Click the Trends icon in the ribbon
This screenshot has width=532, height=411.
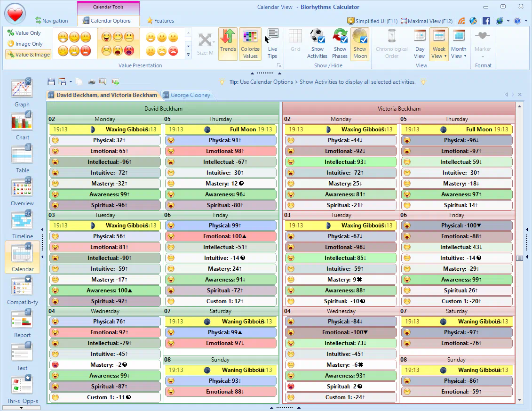coord(228,43)
